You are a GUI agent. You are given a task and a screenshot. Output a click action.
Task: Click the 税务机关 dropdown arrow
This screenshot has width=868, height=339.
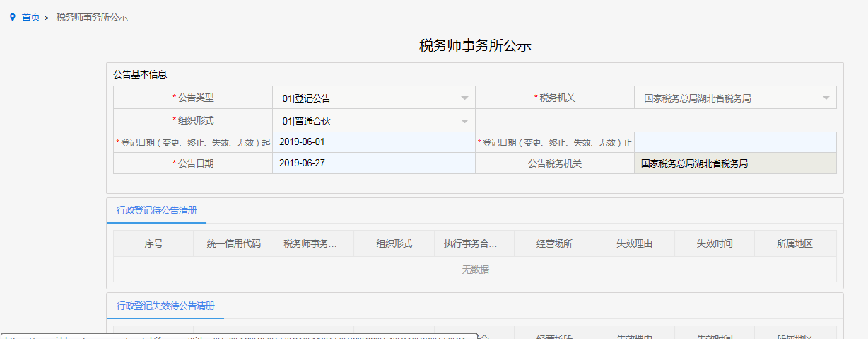point(826,98)
